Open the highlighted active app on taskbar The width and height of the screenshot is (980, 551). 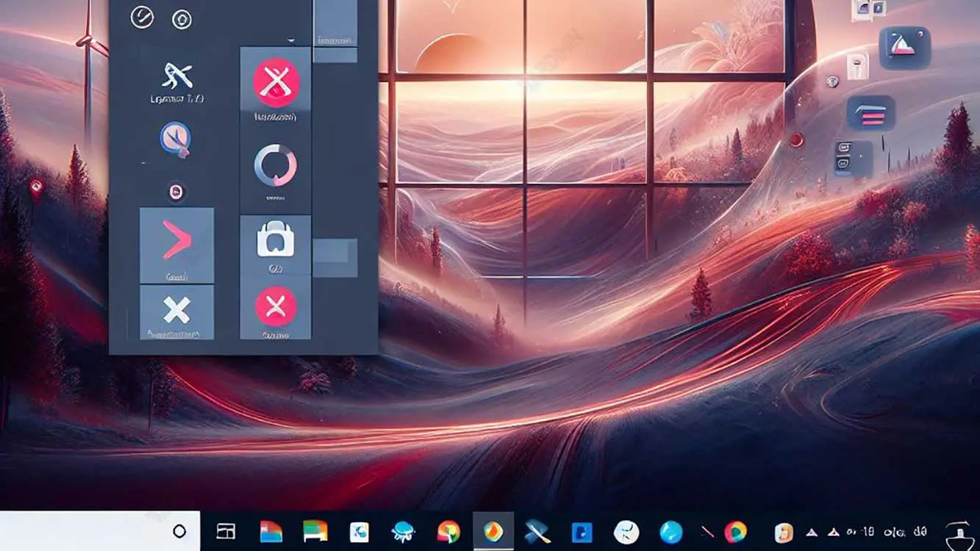point(493,531)
